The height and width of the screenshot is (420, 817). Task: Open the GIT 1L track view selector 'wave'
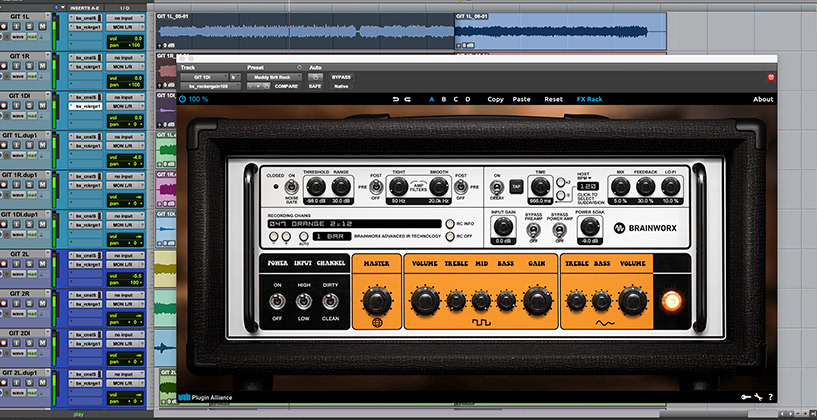pos(18,36)
